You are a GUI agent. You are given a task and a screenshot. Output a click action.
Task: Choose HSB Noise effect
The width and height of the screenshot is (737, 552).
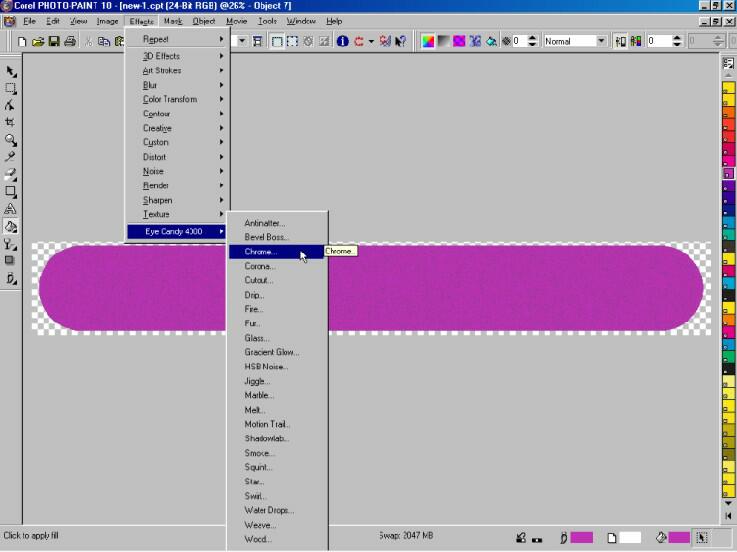coord(277,367)
